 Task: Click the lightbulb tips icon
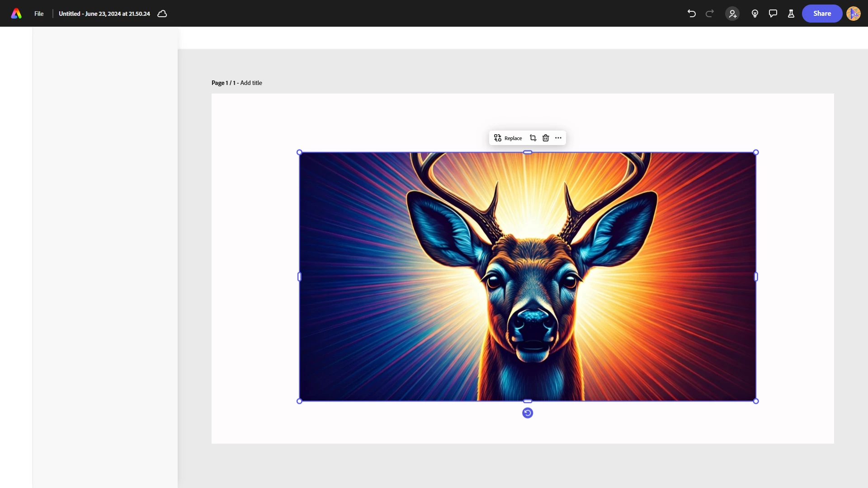tap(755, 14)
